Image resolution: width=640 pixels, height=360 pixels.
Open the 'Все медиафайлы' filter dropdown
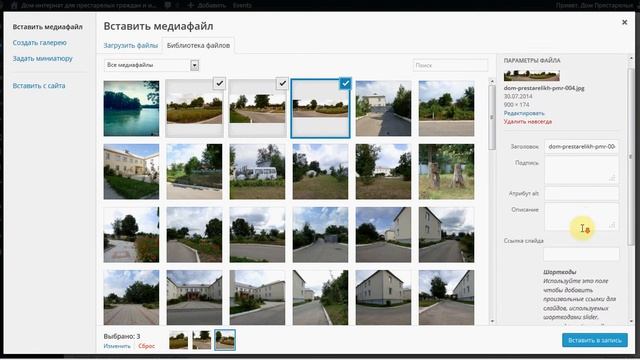pos(151,65)
